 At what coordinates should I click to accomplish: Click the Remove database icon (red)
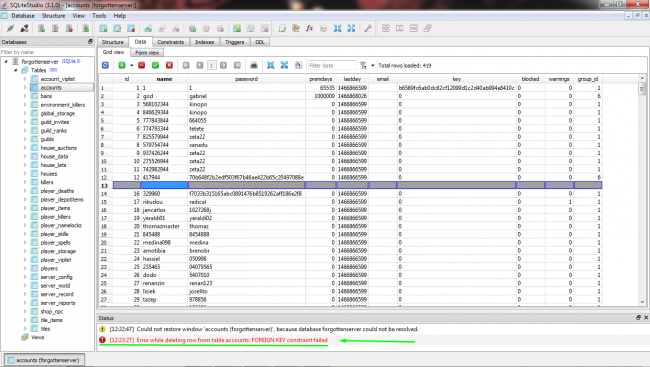click(x=69, y=28)
